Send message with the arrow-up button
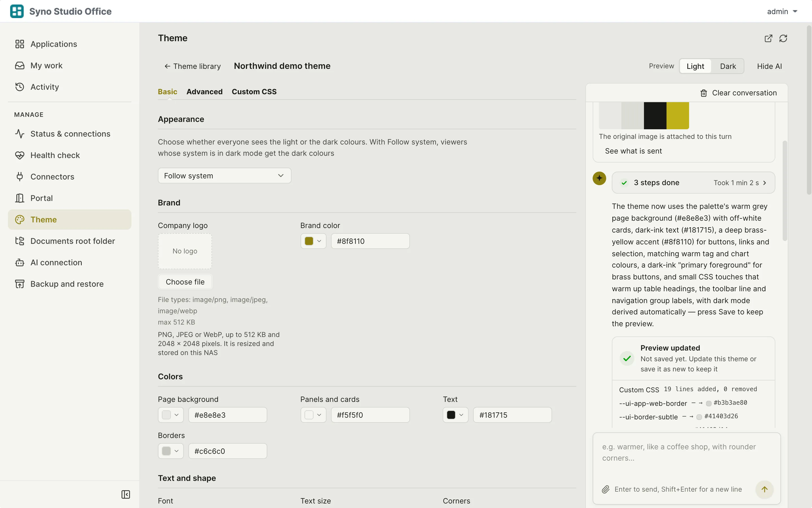This screenshot has height=508, width=812. 764,489
